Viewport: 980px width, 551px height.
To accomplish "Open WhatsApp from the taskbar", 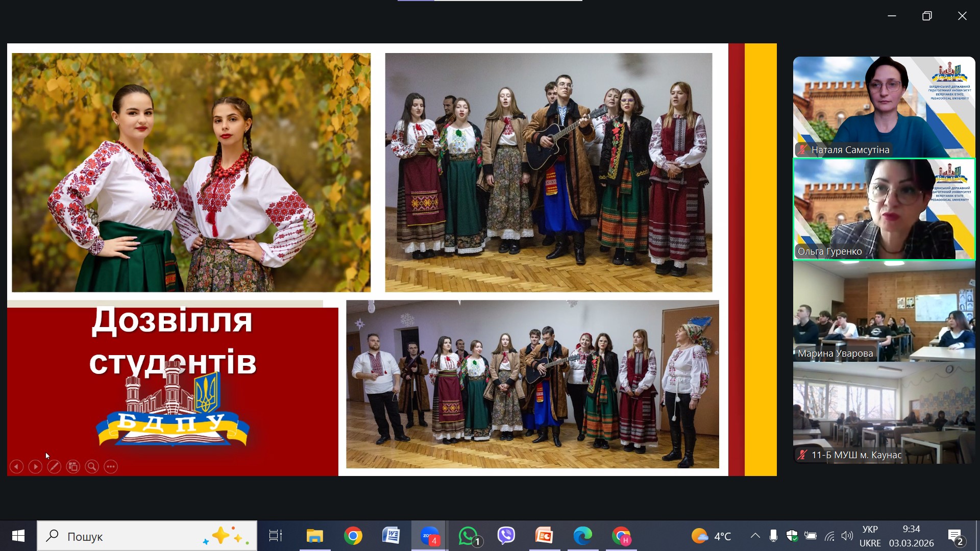I will coord(469,536).
